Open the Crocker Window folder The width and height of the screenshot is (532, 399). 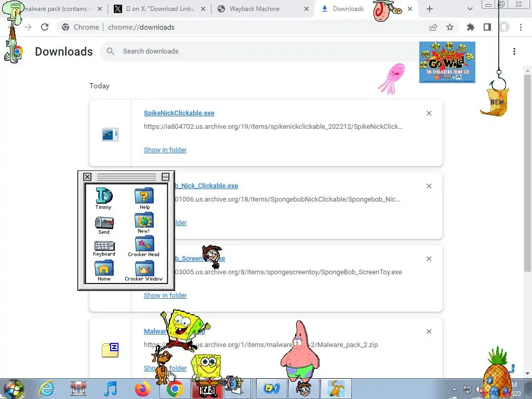click(x=144, y=271)
